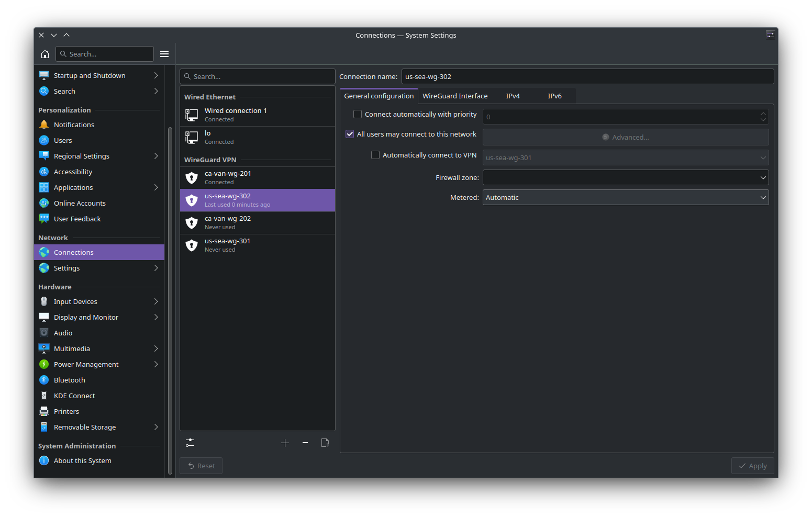Screen dimensions: 812x518
Task: Click the WireGuard VPN section heading
Action: pos(210,160)
